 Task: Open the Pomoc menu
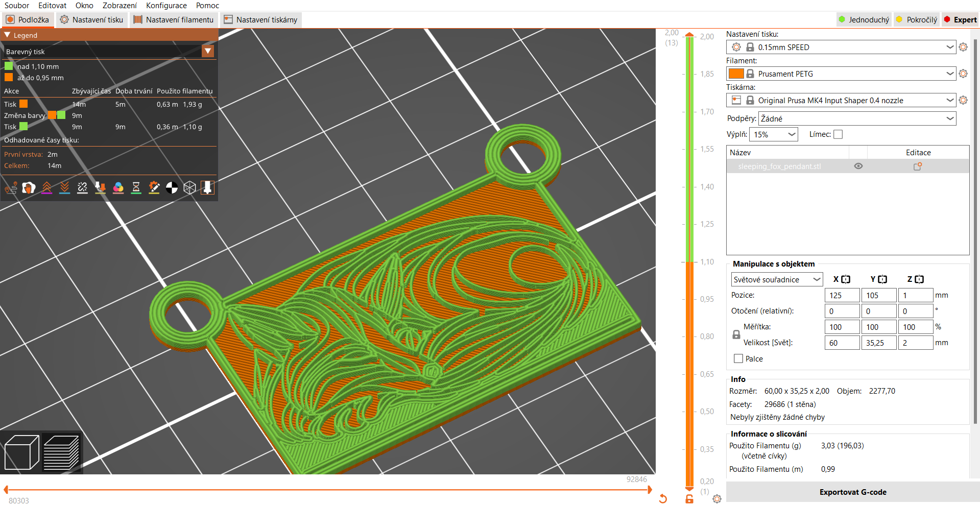tap(207, 6)
